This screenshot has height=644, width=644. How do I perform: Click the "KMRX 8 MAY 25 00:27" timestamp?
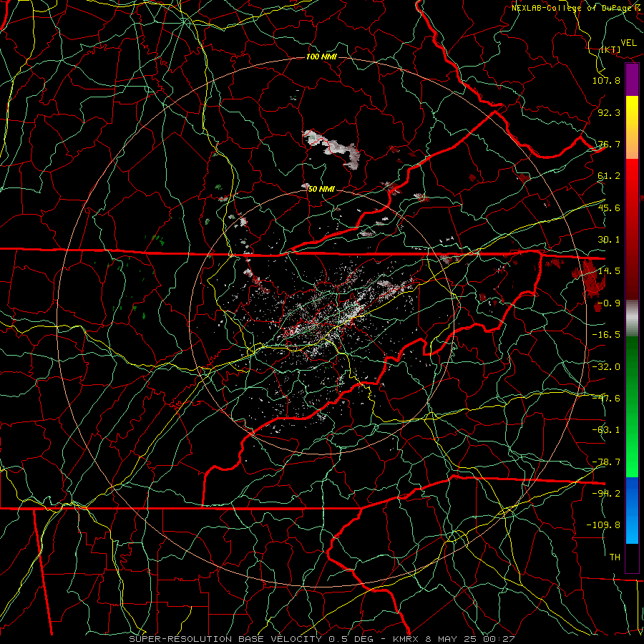(x=454, y=639)
